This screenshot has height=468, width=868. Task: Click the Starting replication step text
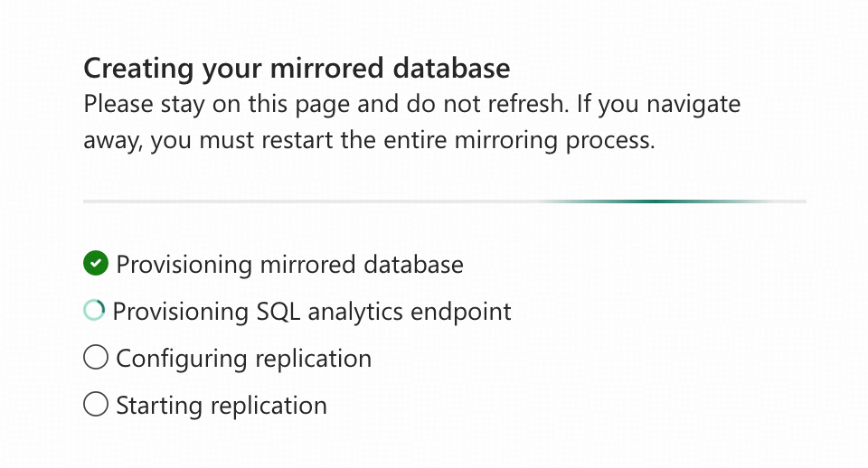tap(222, 406)
